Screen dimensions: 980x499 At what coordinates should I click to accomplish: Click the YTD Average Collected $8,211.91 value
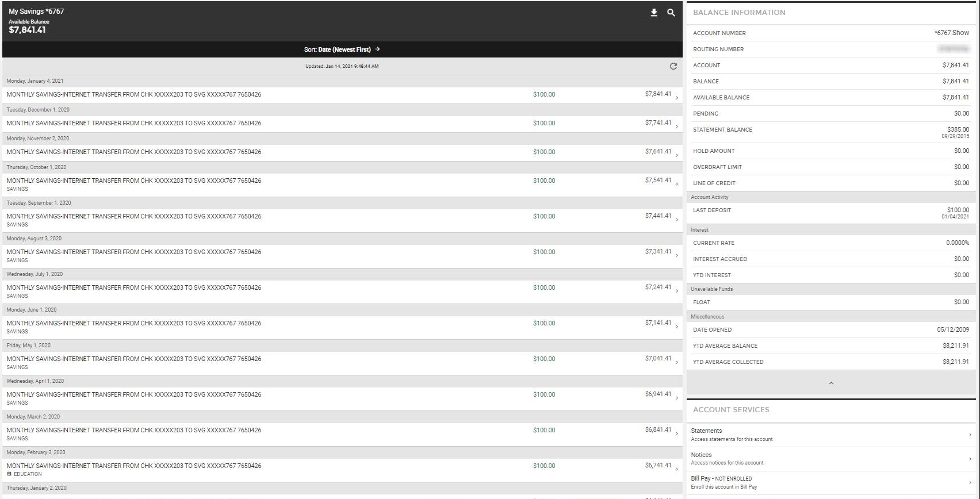[956, 362]
